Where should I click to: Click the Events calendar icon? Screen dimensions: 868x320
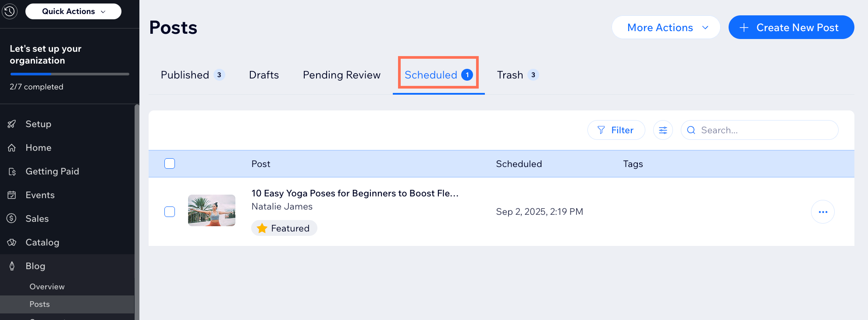pyautogui.click(x=12, y=195)
